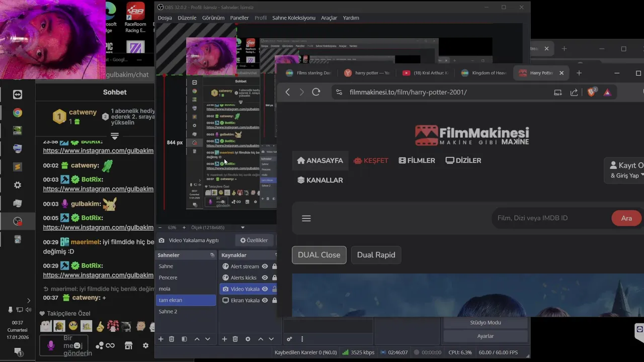
Task: Unlock the Alerts kicks source
Action: [x=274, y=278]
